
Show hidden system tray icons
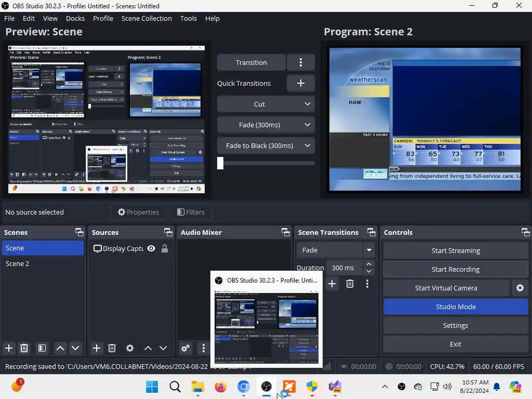pos(385,387)
